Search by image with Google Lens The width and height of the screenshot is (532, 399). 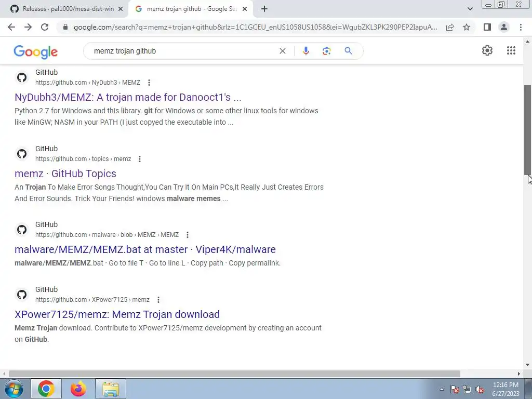tap(326, 51)
